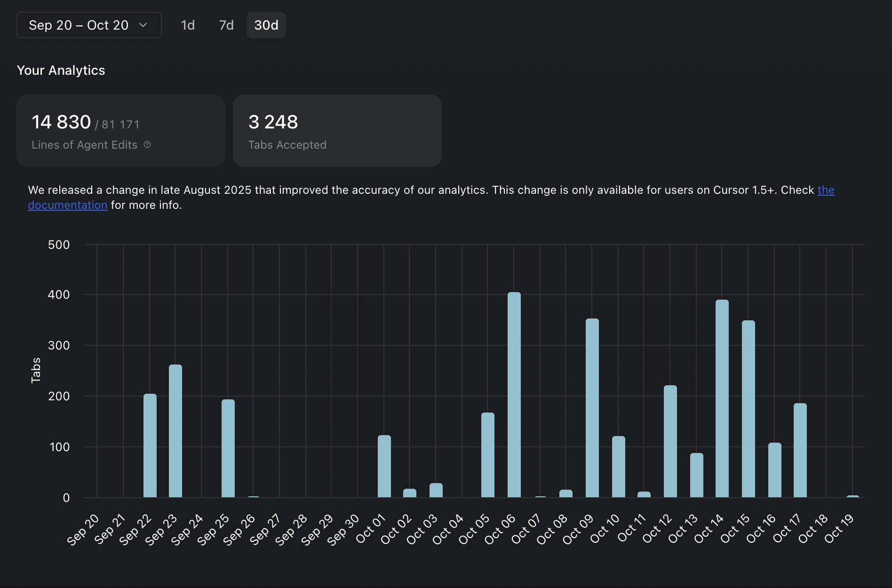This screenshot has height=588, width=892.
Task: Click the Sep 25 bar
Action: point(228,448)
